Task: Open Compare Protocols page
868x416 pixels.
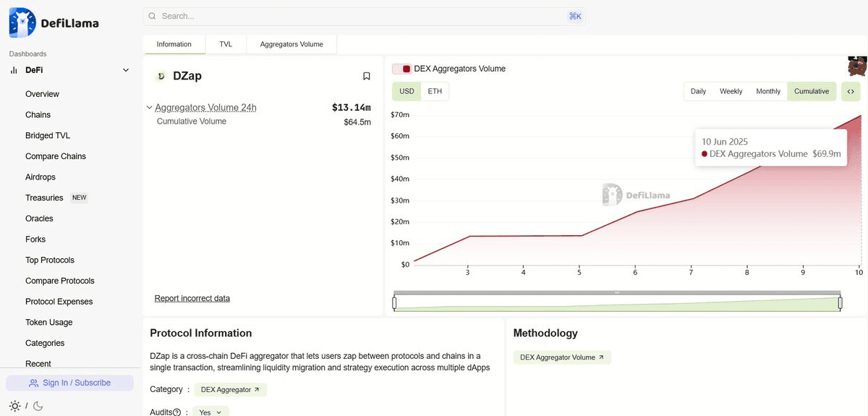Action: pos(60,281)
